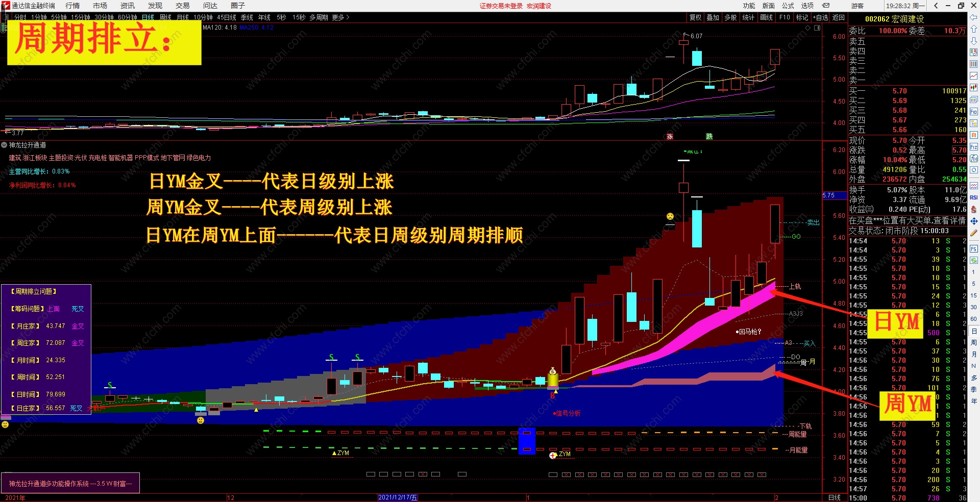Switch chart to 60分钟 period
Image resolution: width=980 pixels, height=502 pixels.
click(x=128, y=17)
